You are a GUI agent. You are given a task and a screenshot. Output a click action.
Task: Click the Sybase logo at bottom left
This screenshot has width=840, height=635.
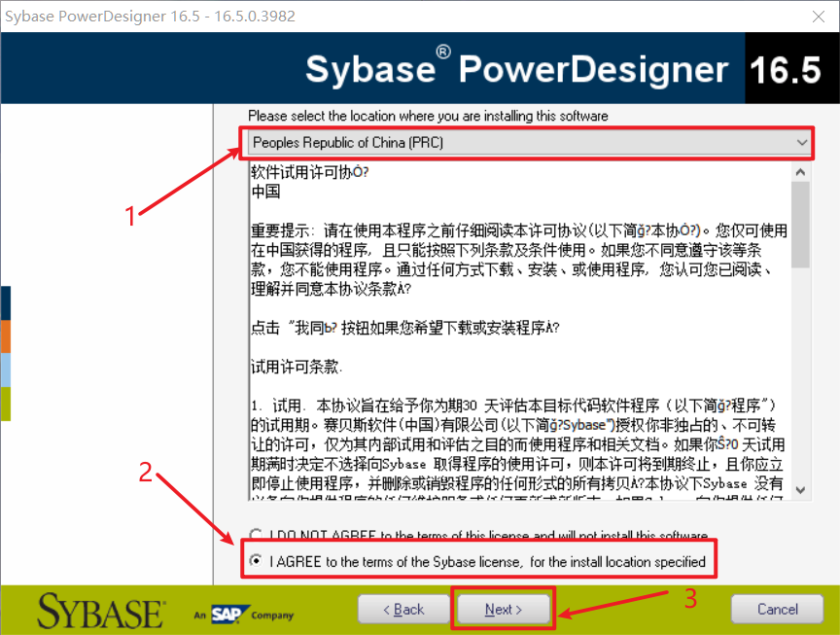[x=101, y=612]
